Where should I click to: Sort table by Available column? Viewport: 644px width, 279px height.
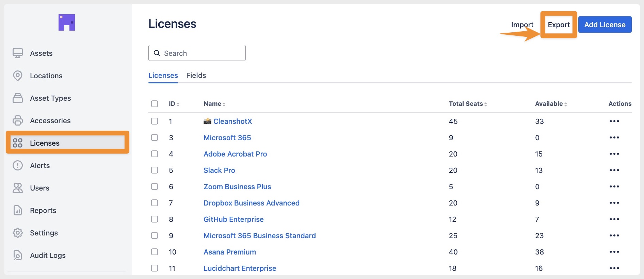pos(551,104)
